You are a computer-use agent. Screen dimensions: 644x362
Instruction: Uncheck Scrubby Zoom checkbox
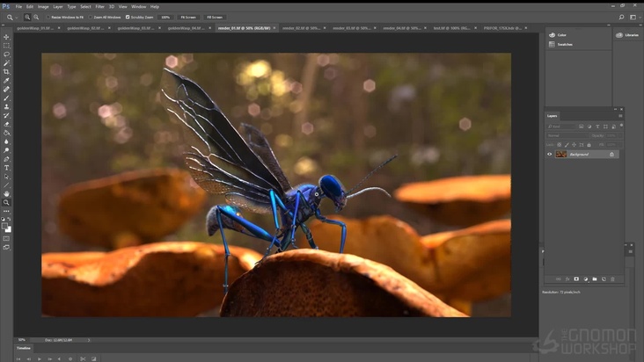(x=128, y=18)
